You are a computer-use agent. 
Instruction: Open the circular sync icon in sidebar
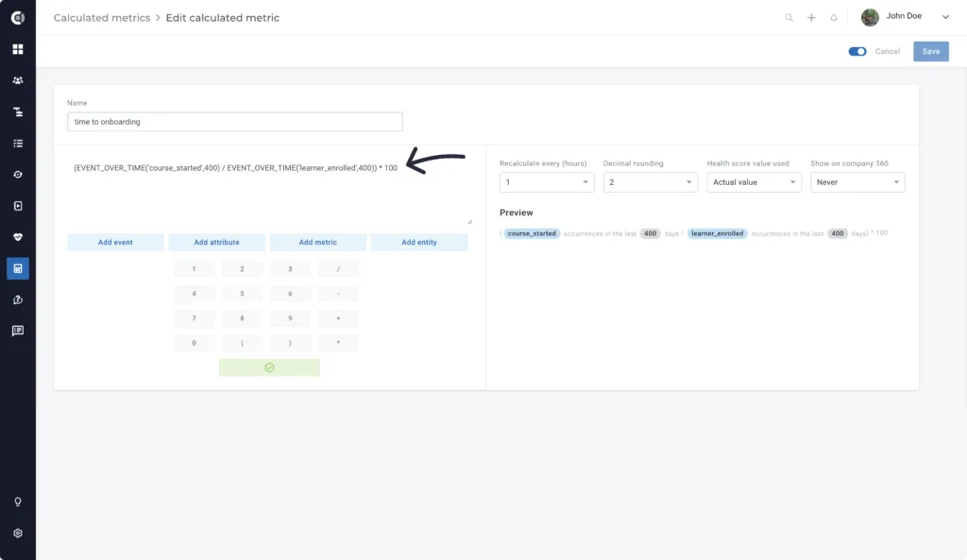pos(18,175)
